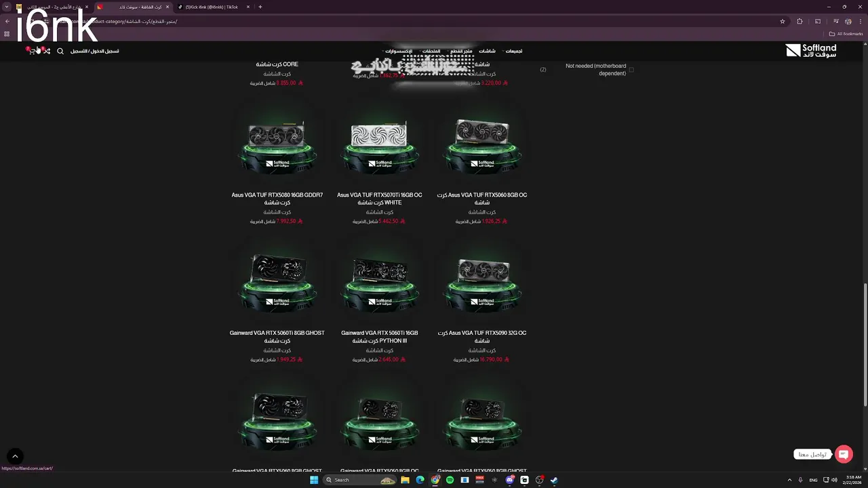The width and height of the screenshot is (868, 488).
Task: Click the price 2,645.00 under PYTHON III
Action: [392, 359]
